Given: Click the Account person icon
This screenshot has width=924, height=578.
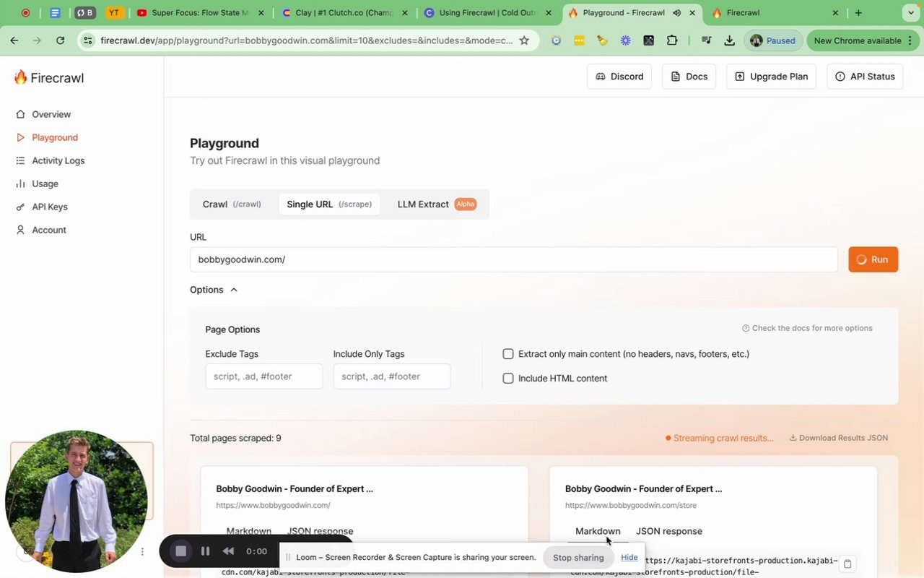Looking at the screenshot, I should 20,230.
